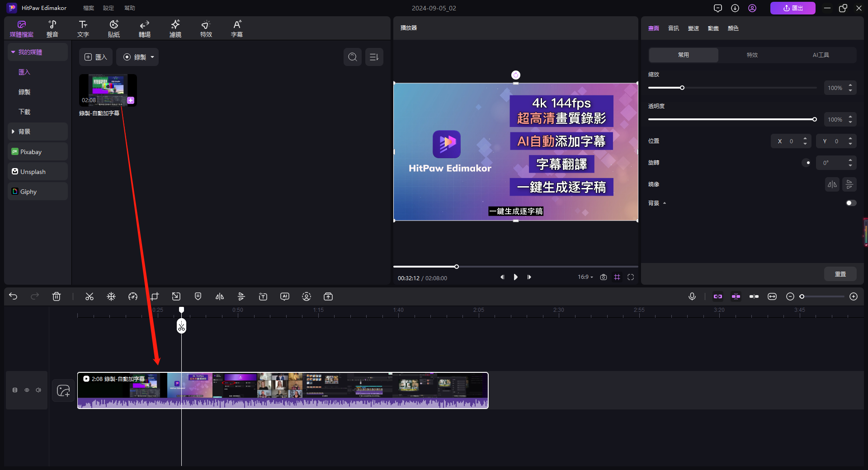This screenshot has width=868, height=470.
Task: Toggle the 背景 (Background) switch on
Action: click(851, 203)
